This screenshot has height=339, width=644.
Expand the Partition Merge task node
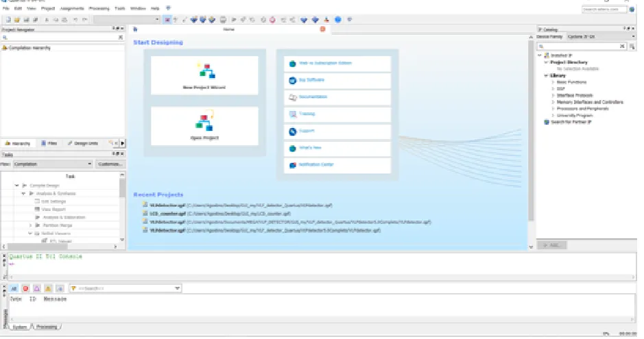tap(30, 225)
